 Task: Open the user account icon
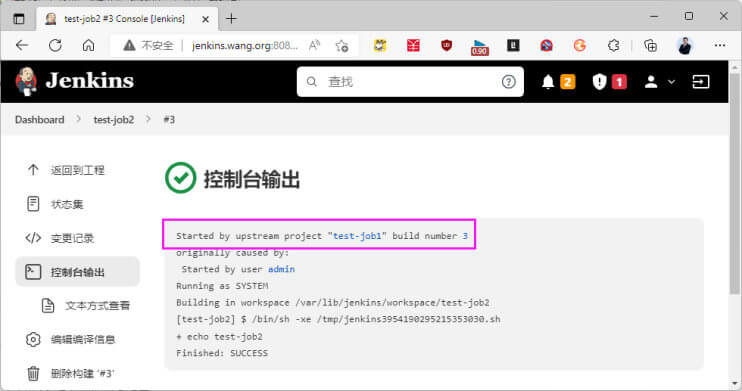coord(651,82)
